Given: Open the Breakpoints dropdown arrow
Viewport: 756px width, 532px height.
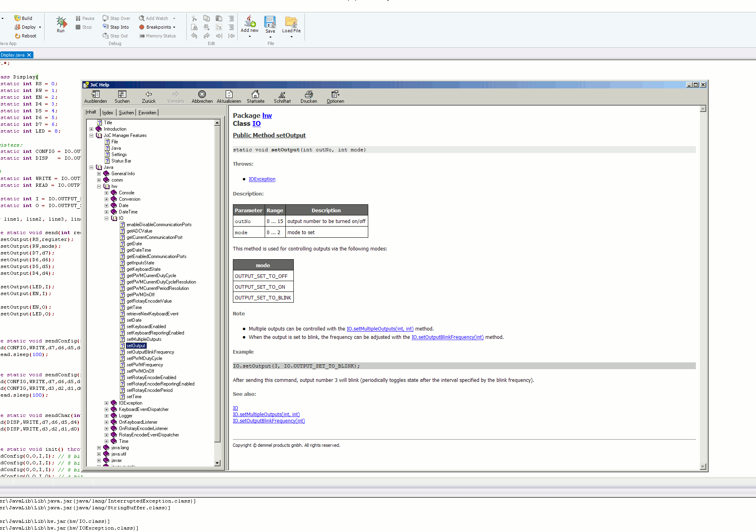Looking at the screenshot, I should [174, 27].
